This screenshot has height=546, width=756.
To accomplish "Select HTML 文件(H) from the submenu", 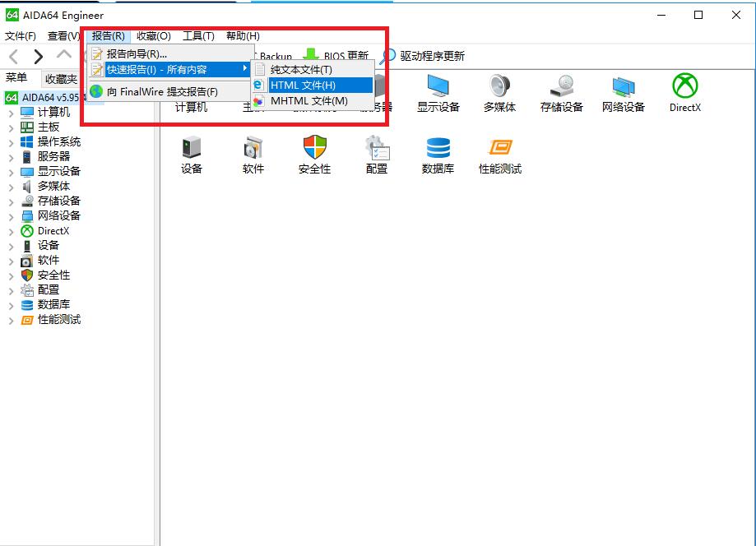I will pyautogui.click(x=303, y=86).
